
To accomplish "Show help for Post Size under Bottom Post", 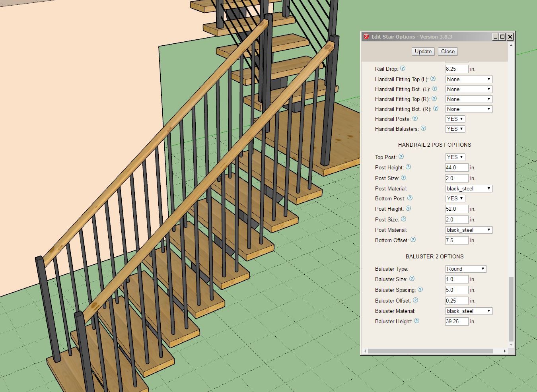I will (403, 219).
